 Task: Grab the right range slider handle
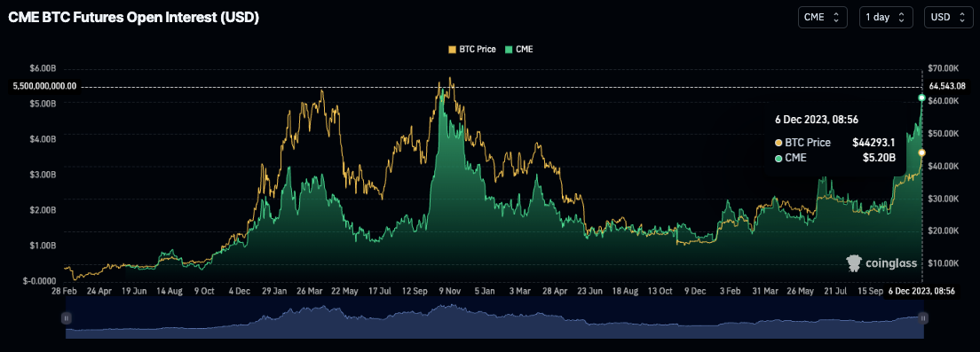(922, 318)
